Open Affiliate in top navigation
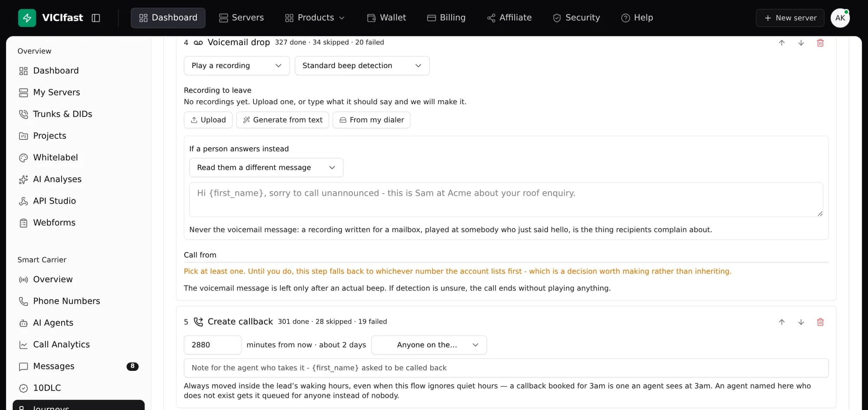Image resolution: width=868 pixels, height=410 pixels. 509,18
